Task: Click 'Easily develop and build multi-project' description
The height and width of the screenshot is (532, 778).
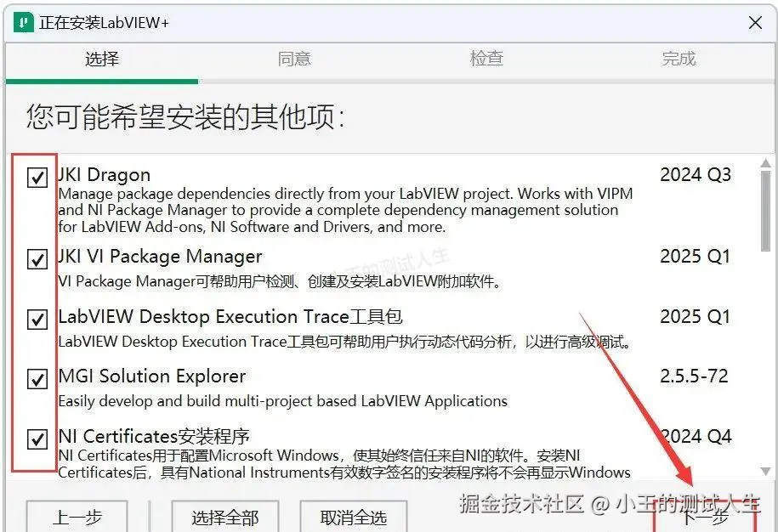Action: click(283, 400)
